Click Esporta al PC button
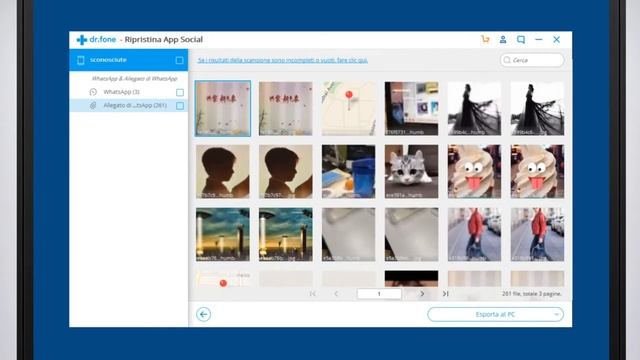Image resolution: width=640 pixels, height=360 pixels. click(496, 314)
